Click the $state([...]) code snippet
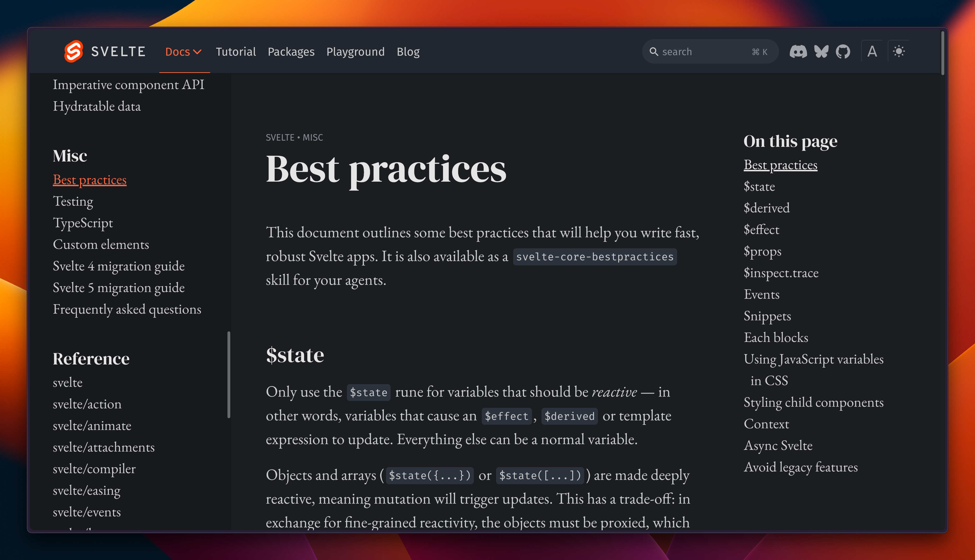Image resolution: width=975 pixels, height=560 pixels. (x=540, y=475)
